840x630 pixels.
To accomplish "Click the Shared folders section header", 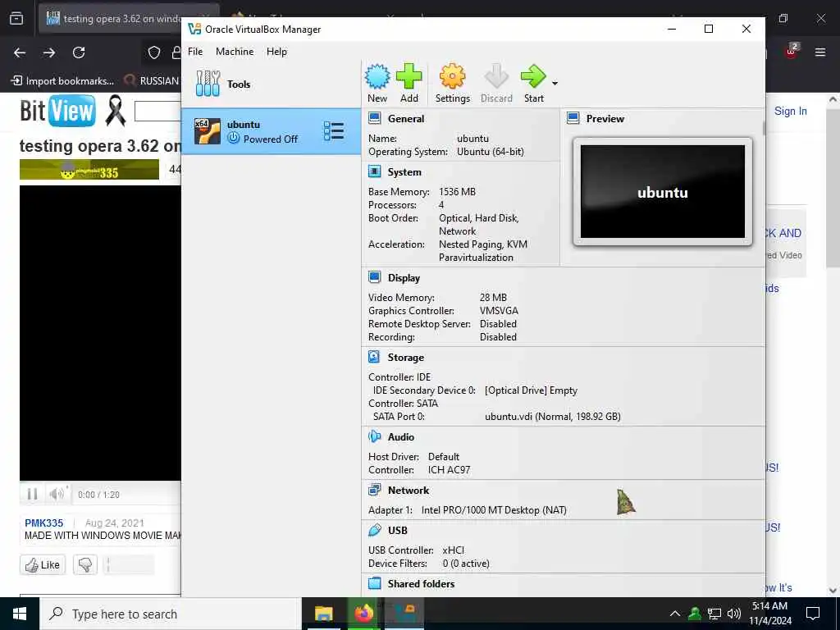I will coord(421,584).
